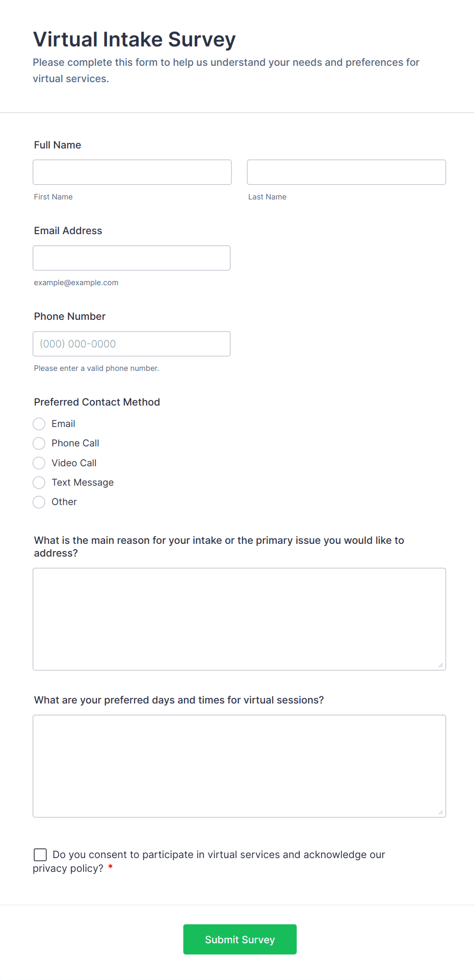The width and height of the screenshot is (474, 980).
Task: Click the First Name input field
Action: tap(132, 172)
